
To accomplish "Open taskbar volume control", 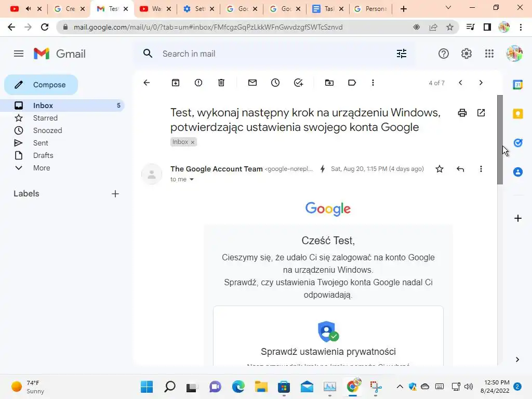I will pos(469,387).
